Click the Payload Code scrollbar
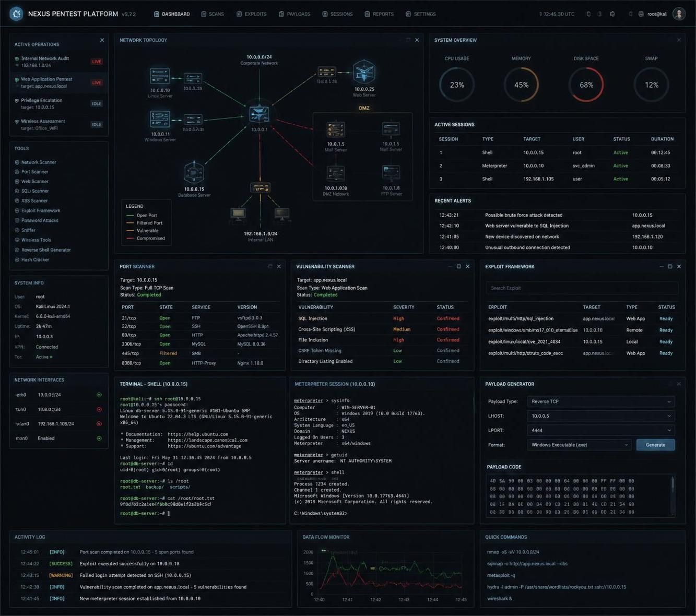 click(673, 495)
